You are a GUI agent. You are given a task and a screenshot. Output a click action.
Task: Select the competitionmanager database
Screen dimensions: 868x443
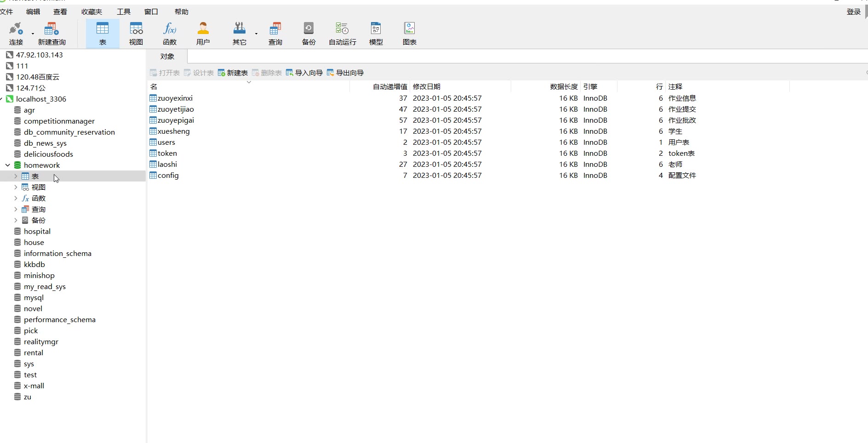(59, 121)
